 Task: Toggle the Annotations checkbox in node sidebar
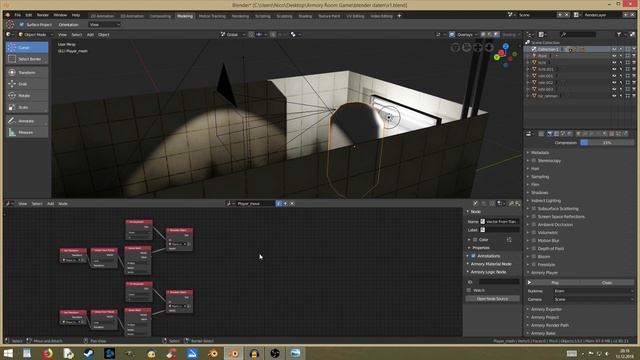[473, 256]
